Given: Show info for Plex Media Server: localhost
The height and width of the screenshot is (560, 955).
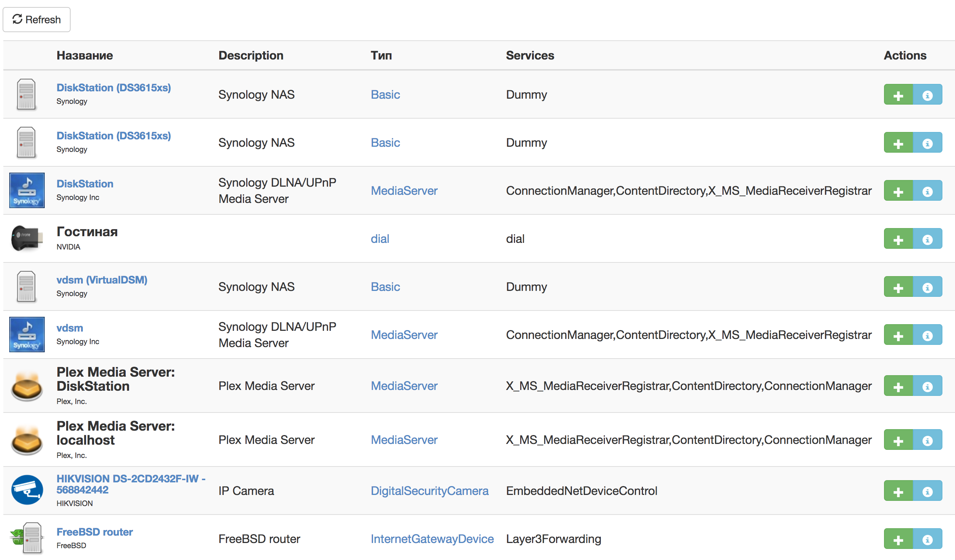Looking at the screenshot, I should [927, 440].
